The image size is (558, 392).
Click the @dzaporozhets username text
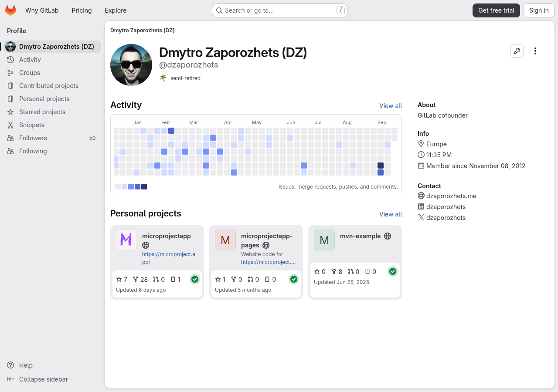pyautogui.click(x=189, y=65)
